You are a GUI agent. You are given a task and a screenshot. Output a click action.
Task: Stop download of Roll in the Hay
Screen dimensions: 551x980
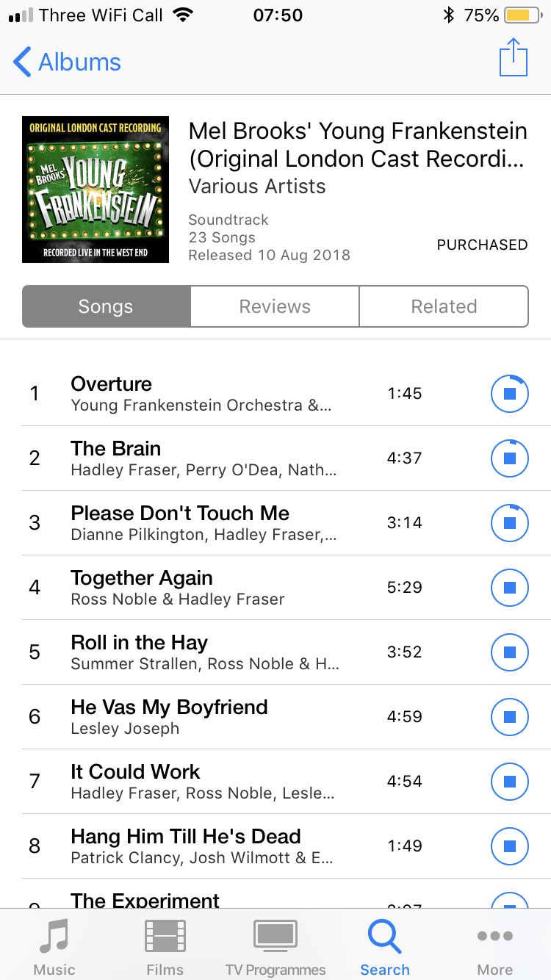[x=510, y=652]
